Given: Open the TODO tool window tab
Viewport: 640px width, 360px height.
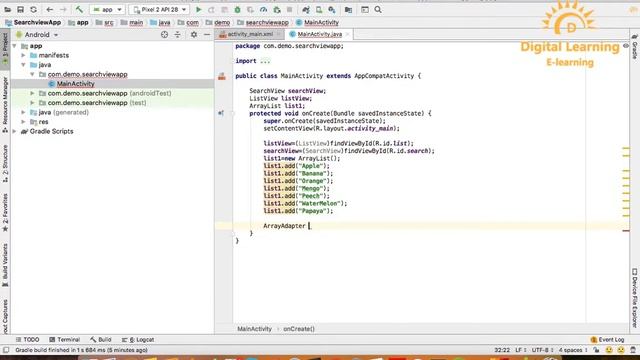Looking at the screenshot, I should [x=27, y=340].
